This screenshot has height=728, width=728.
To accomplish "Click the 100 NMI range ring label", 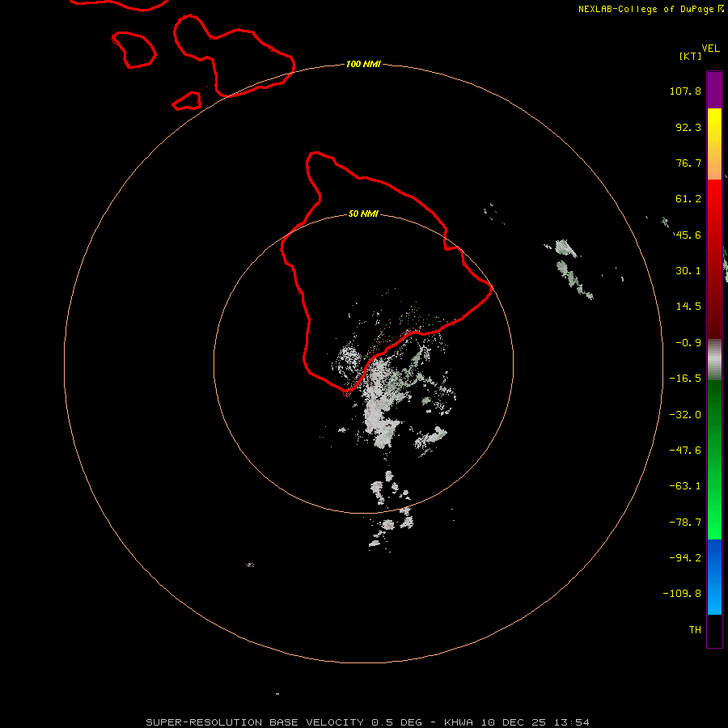I will click(363, 64).
